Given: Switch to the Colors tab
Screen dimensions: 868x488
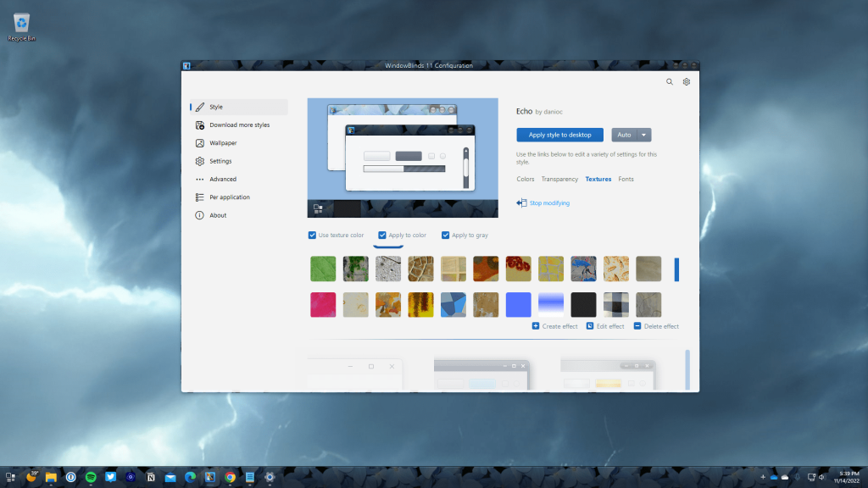Looking at the screenshot, I should (526, 180).
